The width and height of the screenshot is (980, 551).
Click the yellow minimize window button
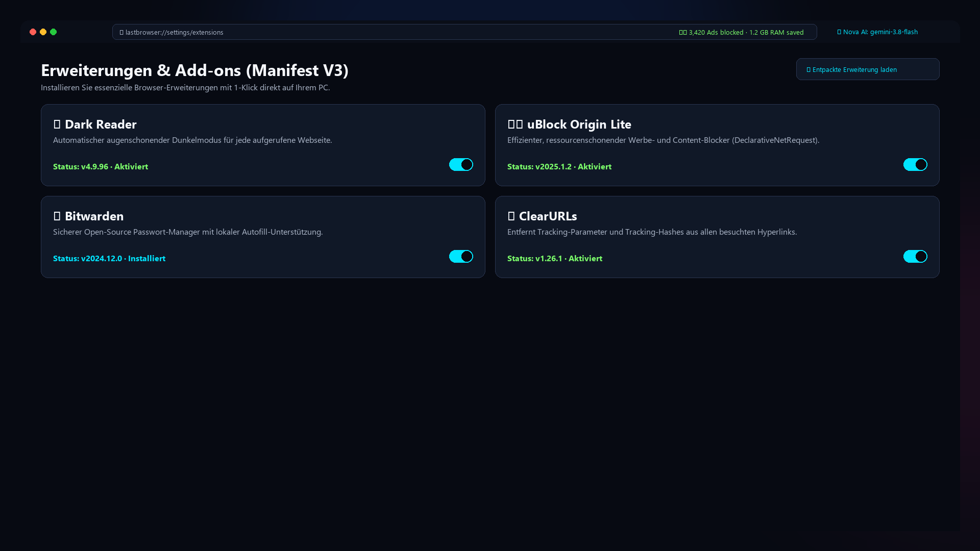click(x=43, y=32)
